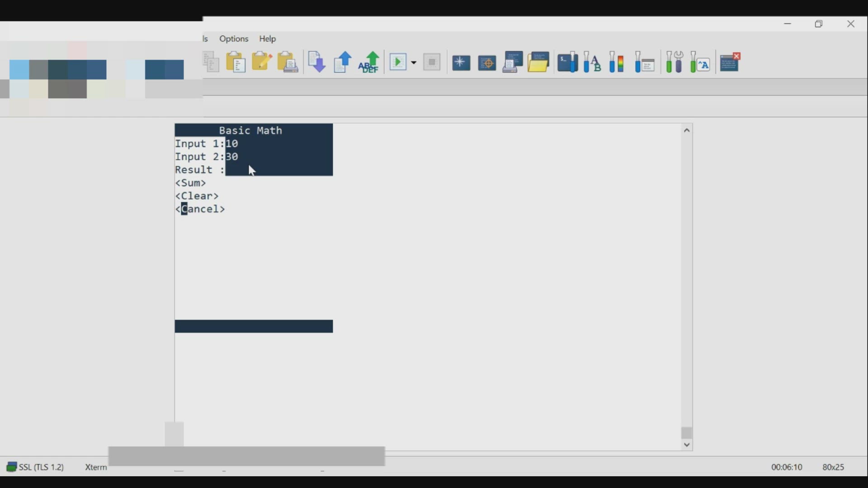This screenshot has height=488, width=868.
Task: Click the Paste clipboard icon
Action: [236, 62]
